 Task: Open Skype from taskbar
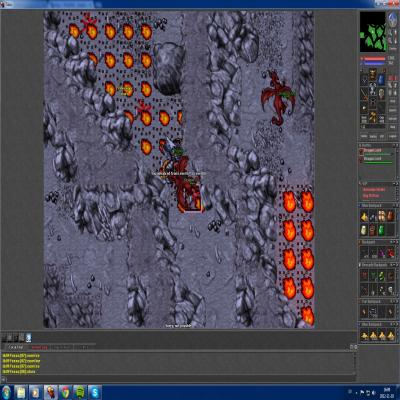click(x=95, y=392)
